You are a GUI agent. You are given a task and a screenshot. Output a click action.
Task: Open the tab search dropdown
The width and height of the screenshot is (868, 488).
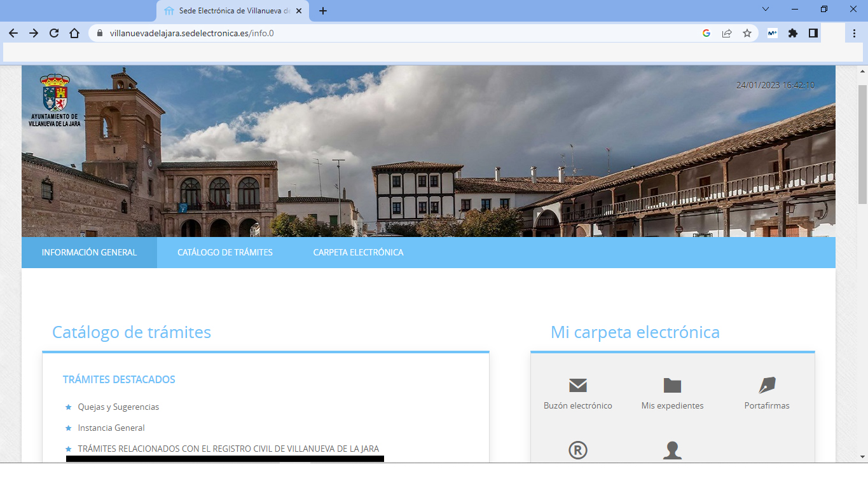click(766, 10)
